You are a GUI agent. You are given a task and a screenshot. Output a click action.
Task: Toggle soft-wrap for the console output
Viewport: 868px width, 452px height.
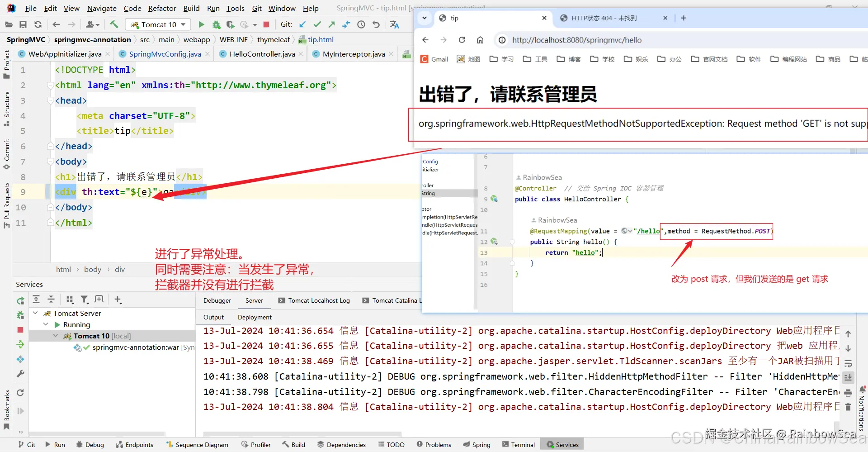tap(848, 363)
